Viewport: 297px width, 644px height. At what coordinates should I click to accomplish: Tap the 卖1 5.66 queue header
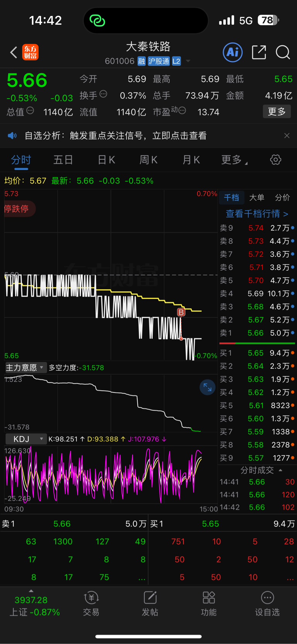[x=74, y=524]
